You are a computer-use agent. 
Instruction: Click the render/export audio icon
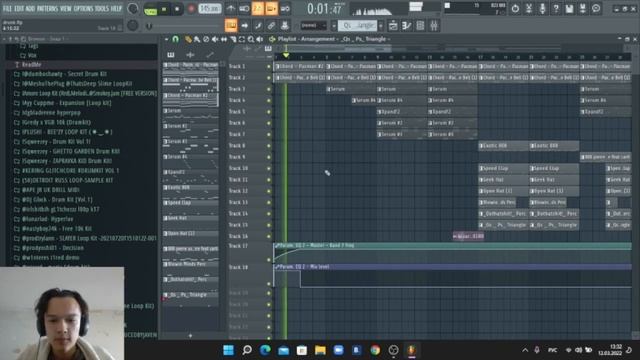582,8
